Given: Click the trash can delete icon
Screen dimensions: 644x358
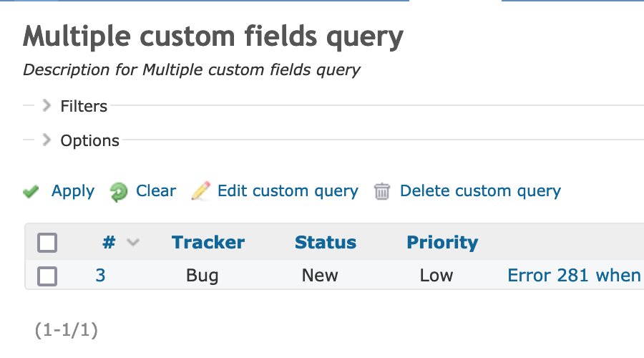Looking at the screenshot, I should pyautogui.click(x=381, y=192).
